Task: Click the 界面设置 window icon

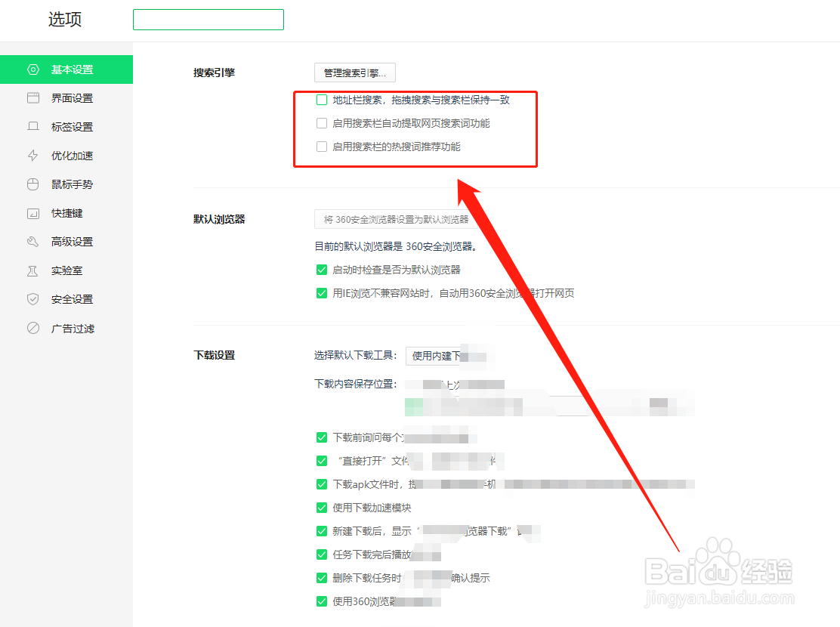Action: (33, 98)
